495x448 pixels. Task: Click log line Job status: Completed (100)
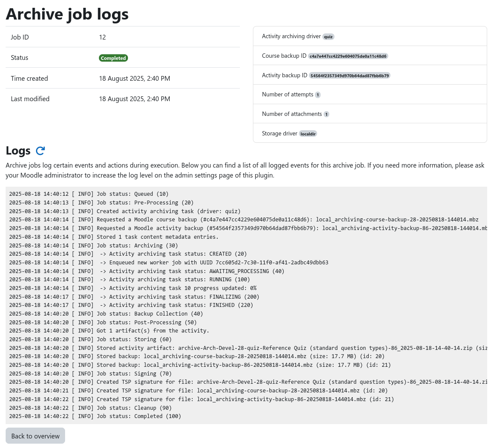pos(95,416)
